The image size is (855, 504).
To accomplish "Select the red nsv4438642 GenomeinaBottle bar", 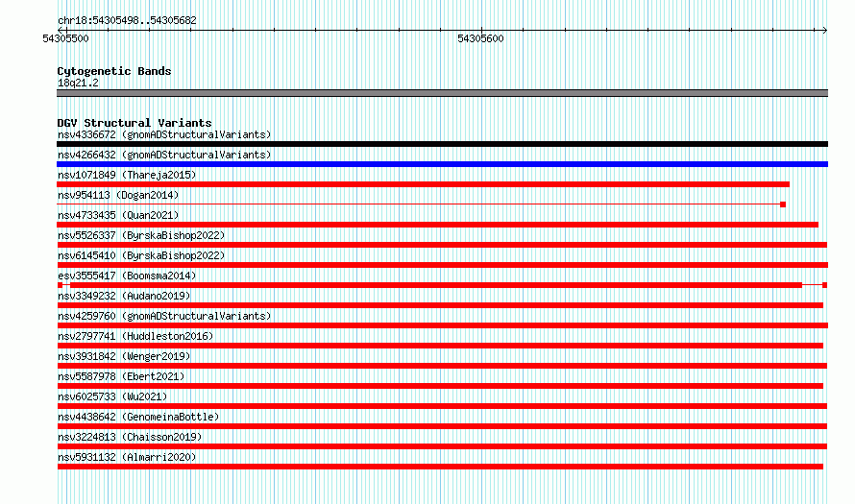I will 442,426.
